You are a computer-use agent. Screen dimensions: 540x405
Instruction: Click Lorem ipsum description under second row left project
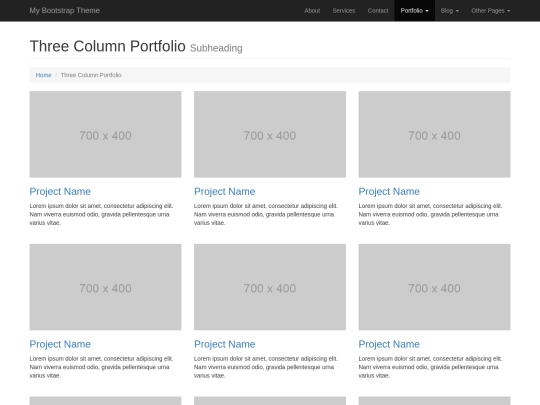coord(101,367)
